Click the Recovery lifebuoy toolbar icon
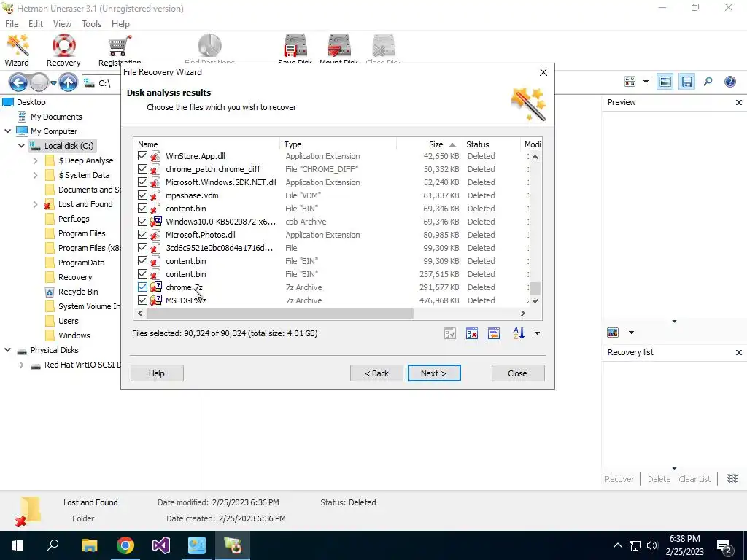Screen dimensions: 747x560 pos(64,46)
